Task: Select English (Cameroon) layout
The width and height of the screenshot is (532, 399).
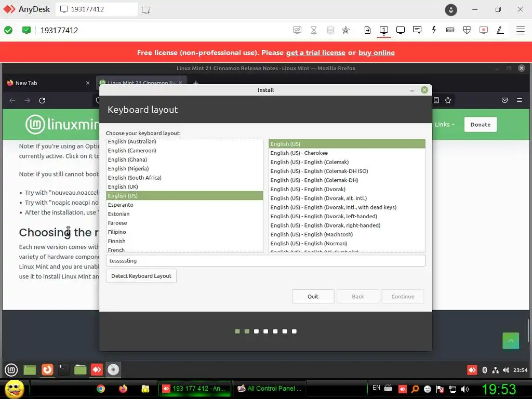Action: pyautogui.click(x=184, y=150)
